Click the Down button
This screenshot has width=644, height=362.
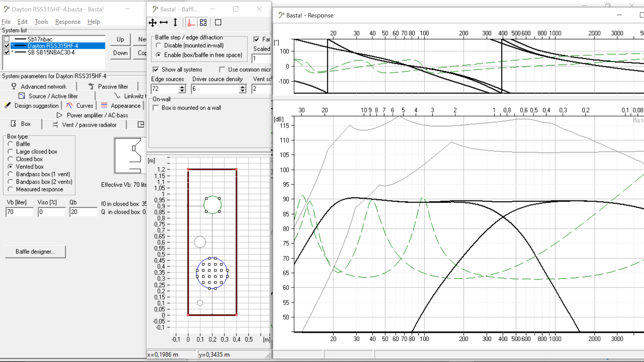coord(120,53)
